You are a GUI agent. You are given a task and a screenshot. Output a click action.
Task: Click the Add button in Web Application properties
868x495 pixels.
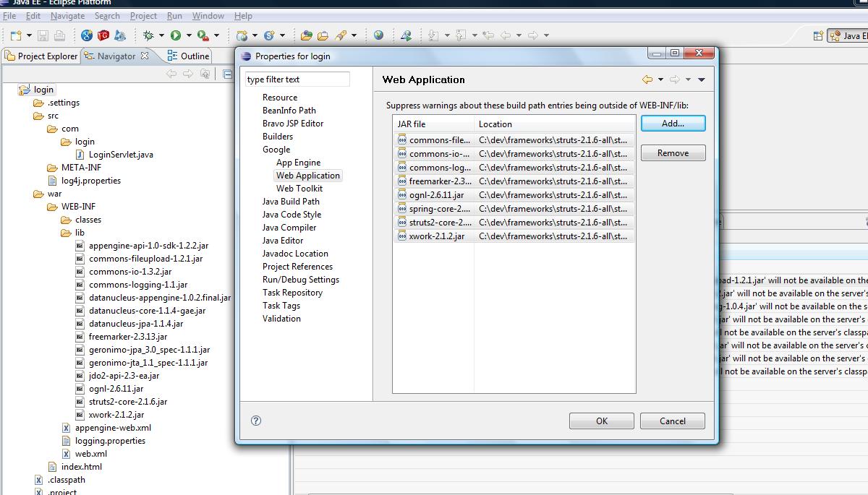pos(672,123)
